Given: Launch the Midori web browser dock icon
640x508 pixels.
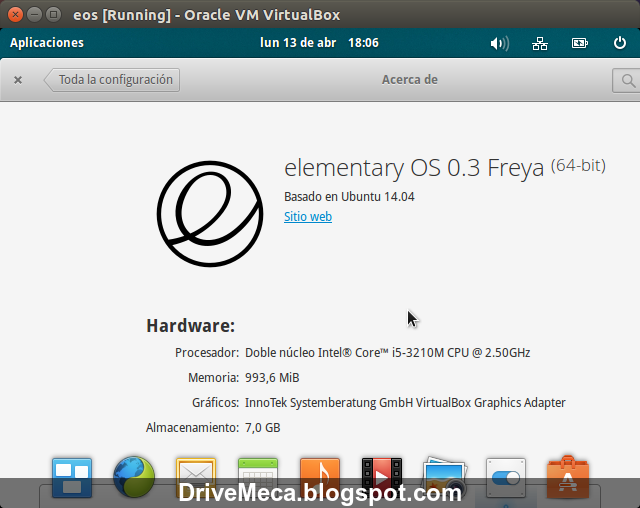Looking at the screenshot, I should [x=134, y=477].
